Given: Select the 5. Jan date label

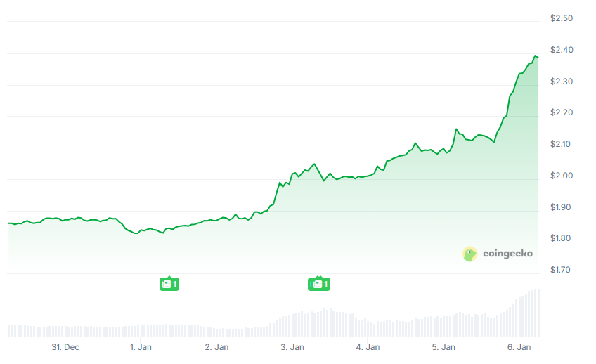Looking at the screenshot, I should click(443, 346).
